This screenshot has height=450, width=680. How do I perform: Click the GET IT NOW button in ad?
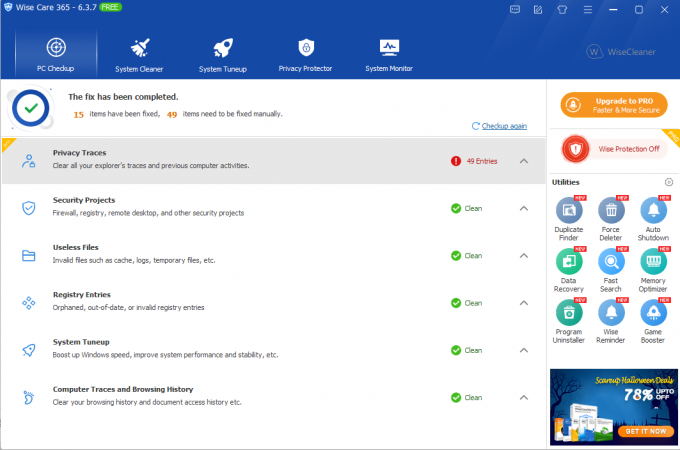[646, 431]
